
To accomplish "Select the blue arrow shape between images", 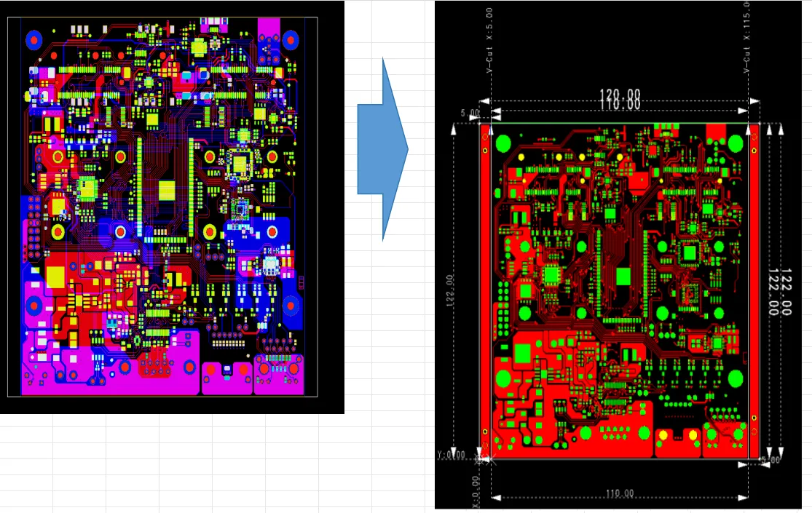I will pos(383,149).
